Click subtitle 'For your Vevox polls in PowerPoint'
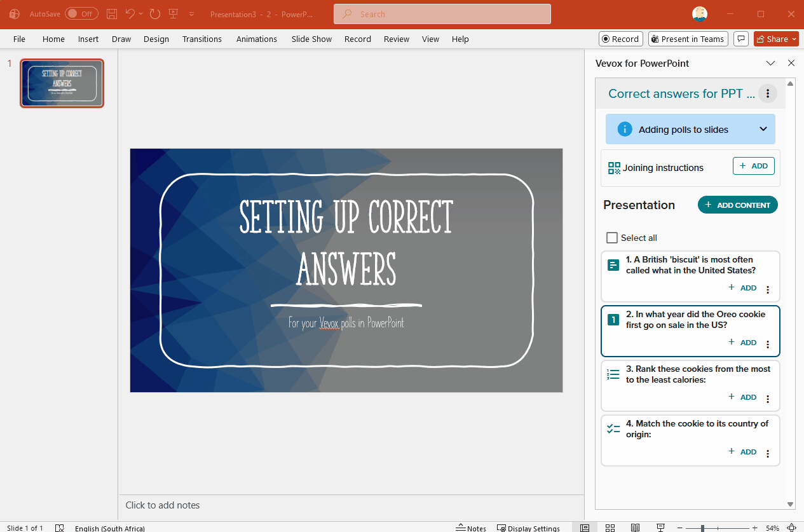The width and height of the screenshot is (804, 532). (x=346, y=323)
